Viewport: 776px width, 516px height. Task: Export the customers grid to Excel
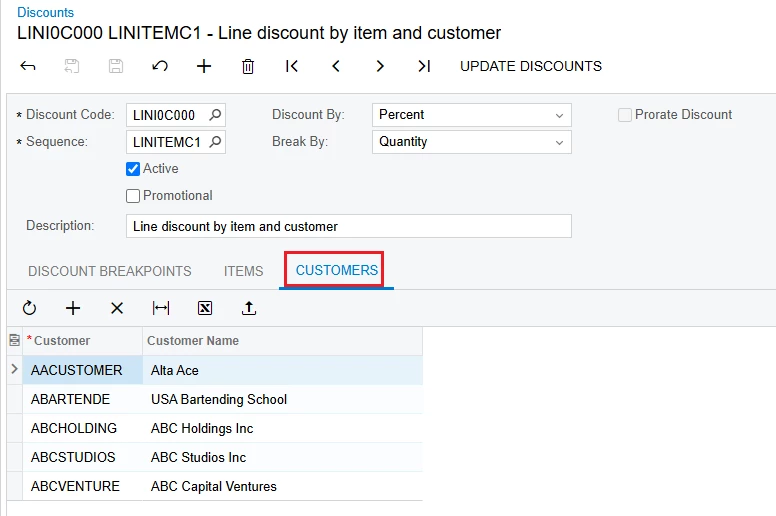click(x=205, y=308)
